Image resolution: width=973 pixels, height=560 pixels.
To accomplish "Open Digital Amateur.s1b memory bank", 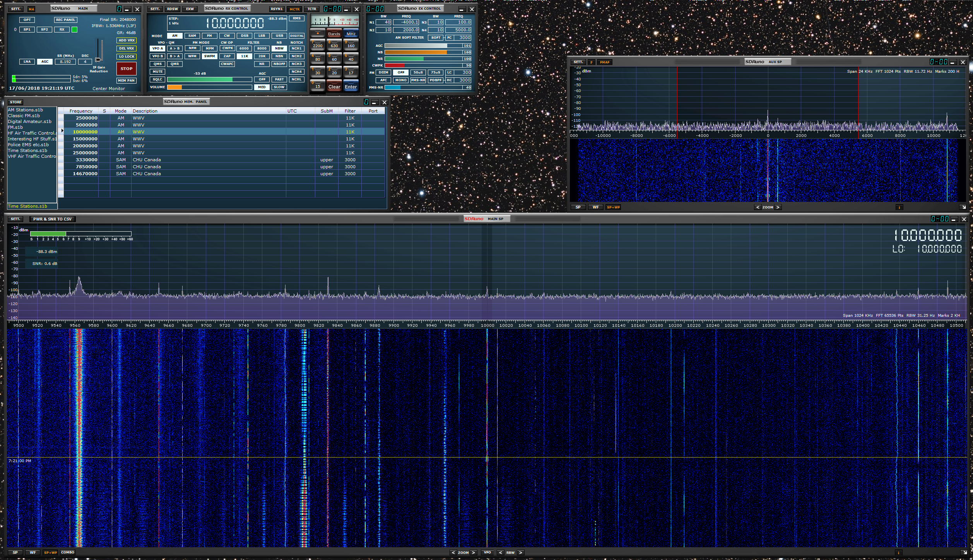I will [x=29, y=121].
